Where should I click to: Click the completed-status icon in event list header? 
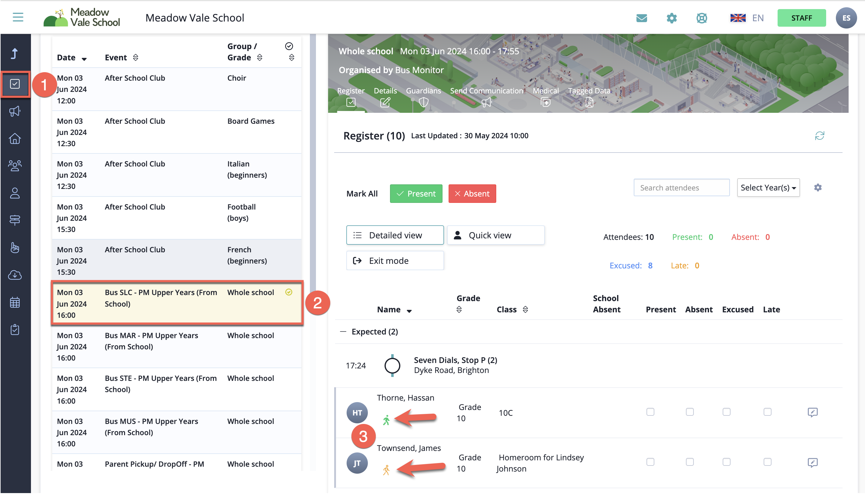click(x=289, y=46)
